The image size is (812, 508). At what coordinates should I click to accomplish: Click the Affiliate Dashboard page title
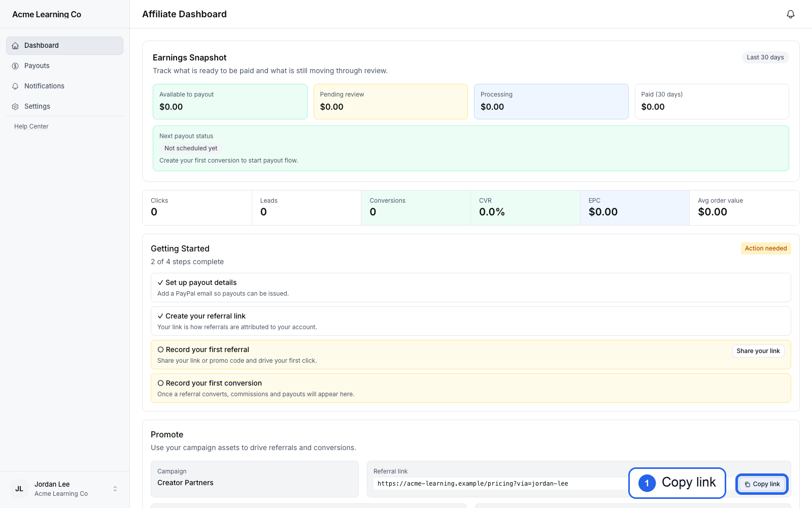185,14
